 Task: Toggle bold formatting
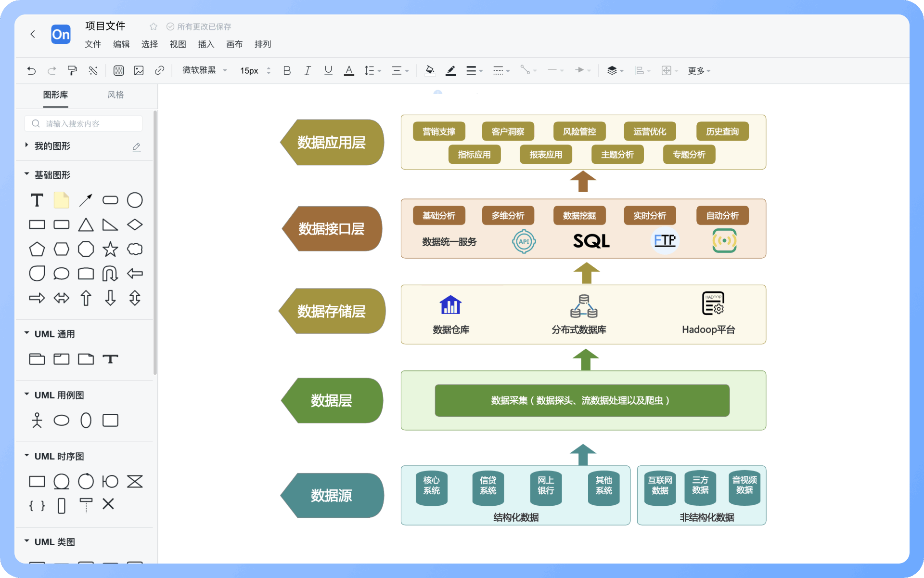pyautogui.click(x=287, y=71)
